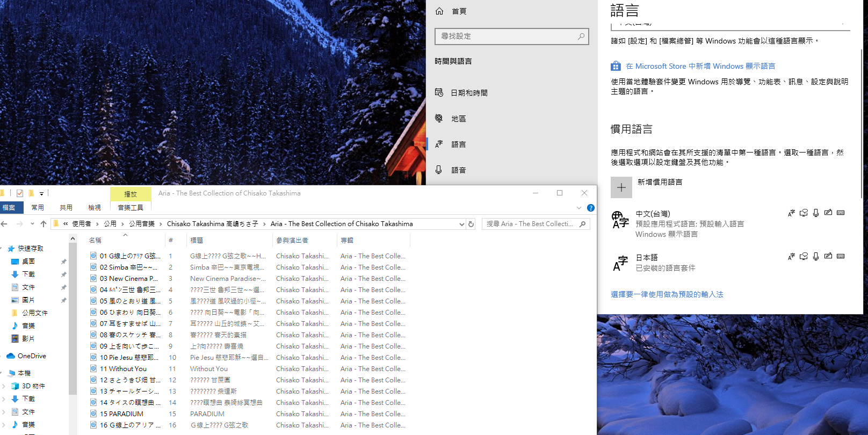Image resolution: width=868 pixels, height=435 pixels.
Task: Click the Properties icon in quick access toolbar
Action: (20, 193)
